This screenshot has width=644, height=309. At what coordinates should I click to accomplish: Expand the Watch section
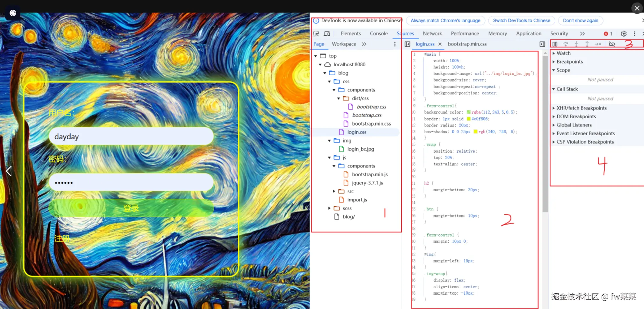tap(554, 53)
